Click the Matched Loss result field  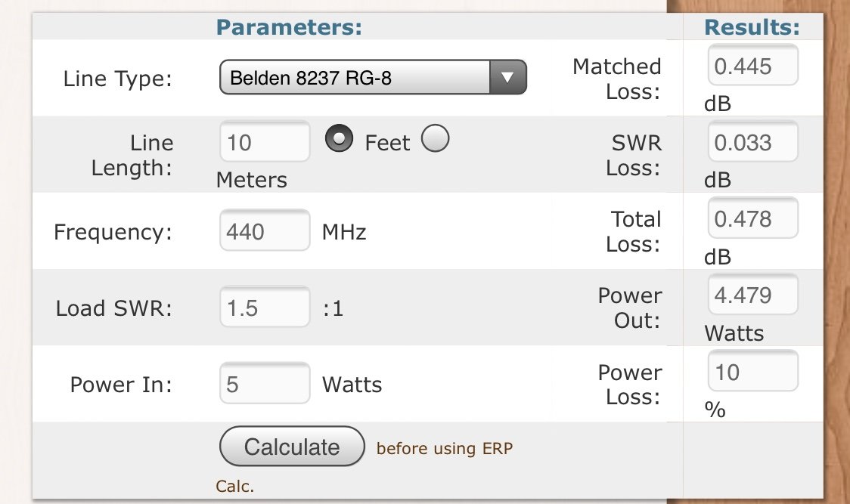click(x=753, y=66)
